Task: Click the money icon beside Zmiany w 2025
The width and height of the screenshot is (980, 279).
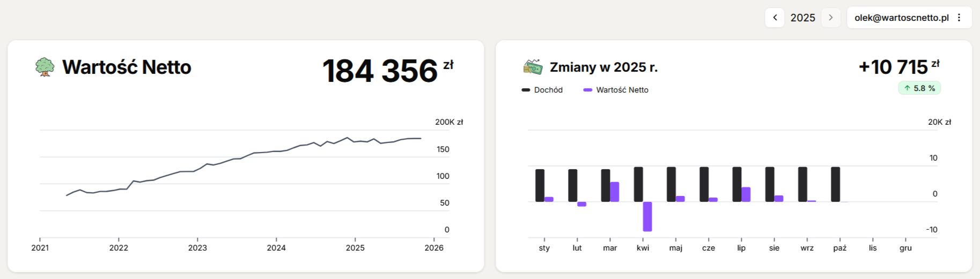Action: click(x=533, y=67)
